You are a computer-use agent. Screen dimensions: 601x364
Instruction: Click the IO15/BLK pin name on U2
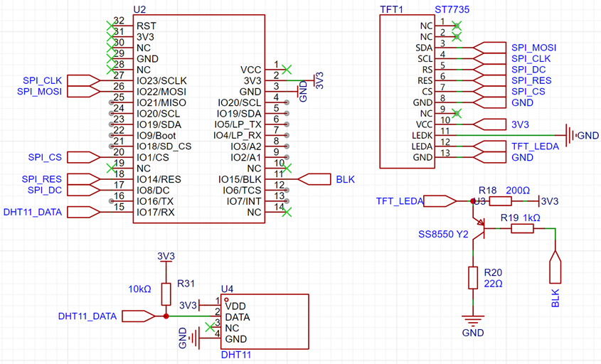coord(240,179)
